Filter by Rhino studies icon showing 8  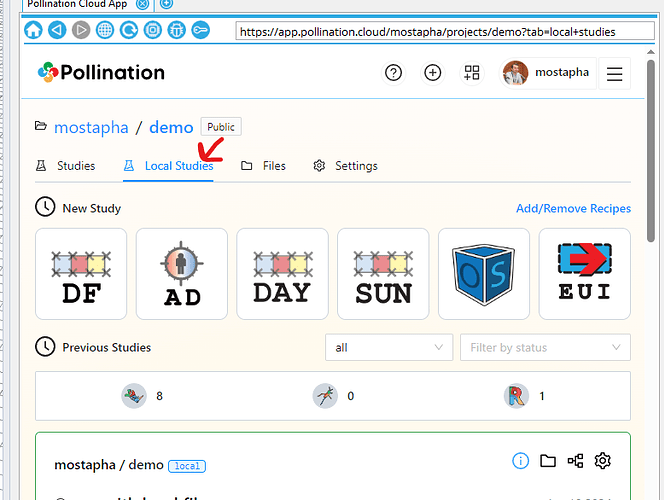coord(134,396)
